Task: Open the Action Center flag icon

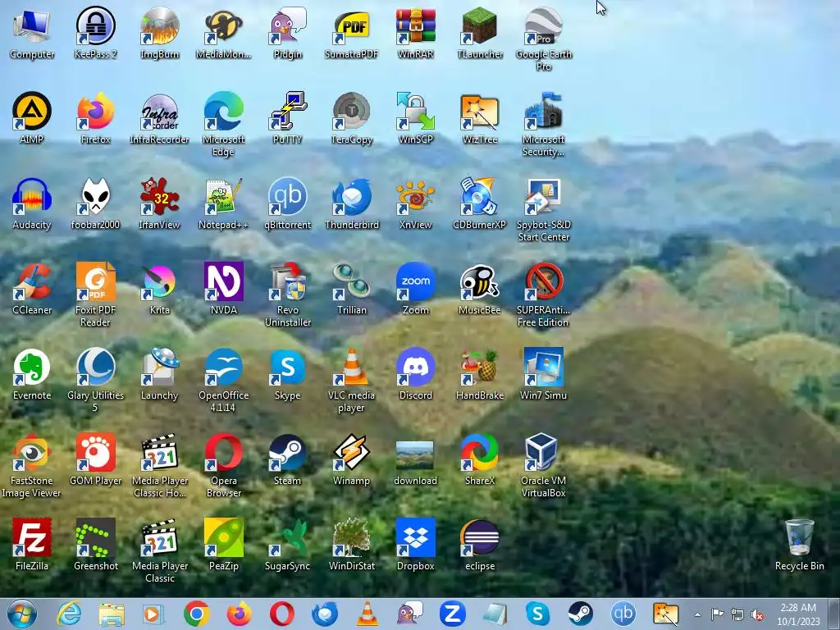Action: (x=717, y=614)
